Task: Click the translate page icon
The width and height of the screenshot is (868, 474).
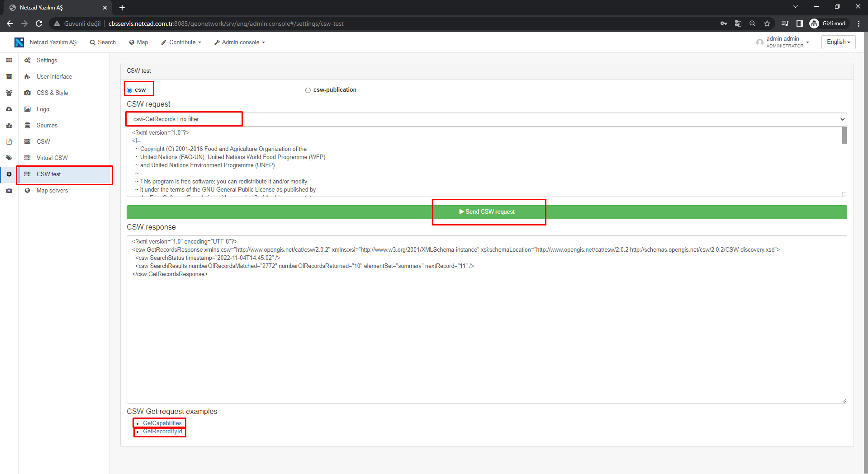Action: coord(738,23)
